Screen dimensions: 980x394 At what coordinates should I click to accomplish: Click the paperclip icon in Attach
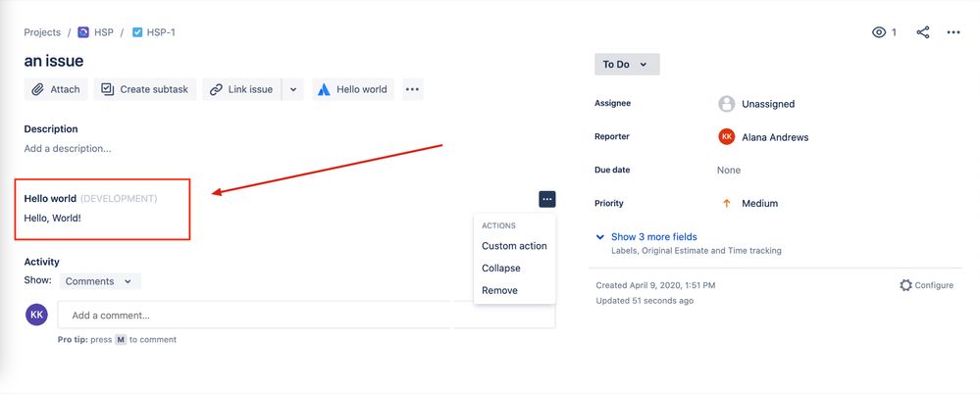(x=38, y=89)
